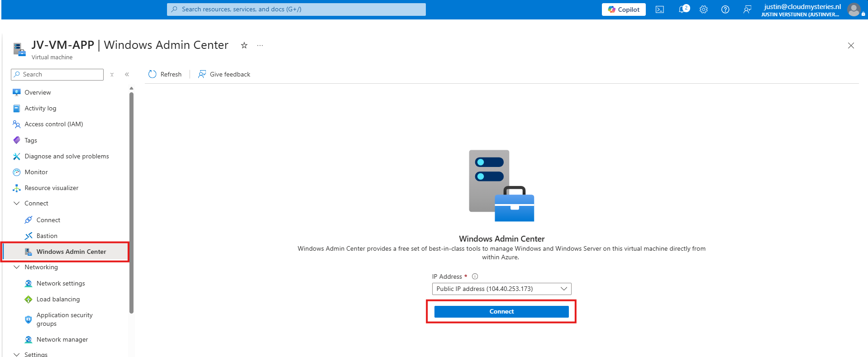Click the IP Address info icon
The image size is (868, 357).
click(x=475, y=276)
